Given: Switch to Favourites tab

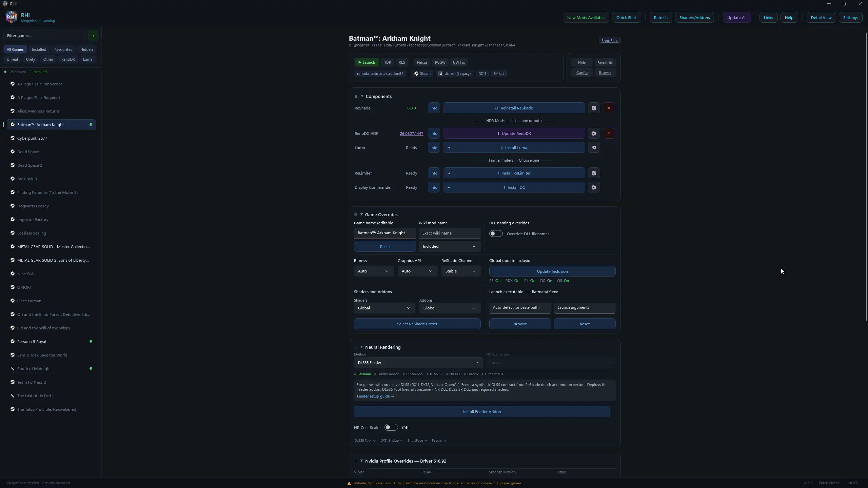Looking at the screenshot, I should pos(63,49).
